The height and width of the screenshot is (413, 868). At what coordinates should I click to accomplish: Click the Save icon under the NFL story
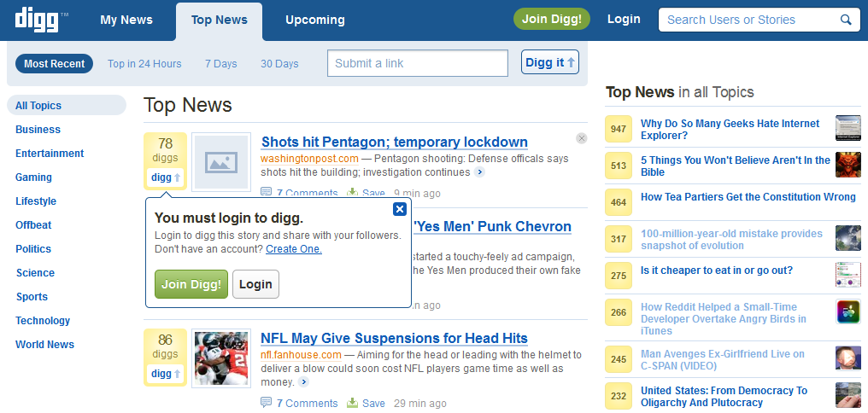pos(353,404)
